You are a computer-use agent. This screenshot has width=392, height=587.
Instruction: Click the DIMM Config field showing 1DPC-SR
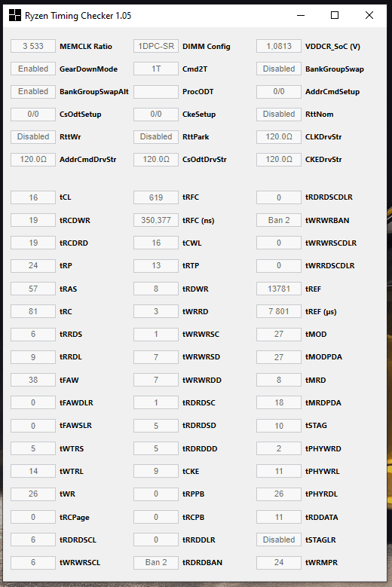pos(156,46)
